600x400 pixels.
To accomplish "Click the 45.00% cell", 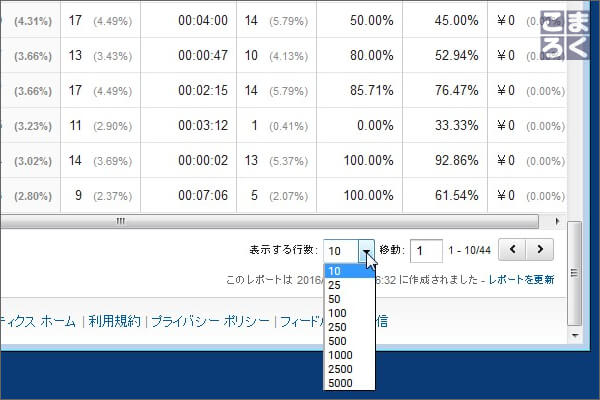I will [x=457, y=20].
